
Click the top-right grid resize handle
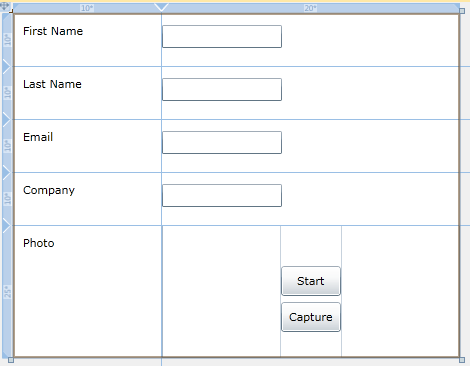point(462,11)
